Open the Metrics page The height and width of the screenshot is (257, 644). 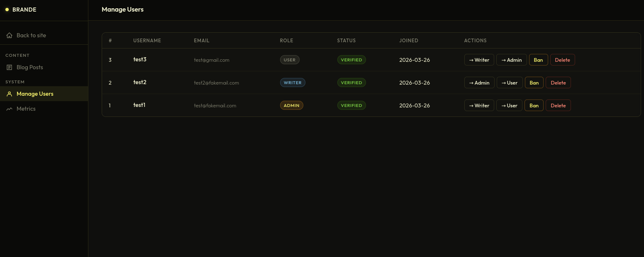pyautogui.click(x=26, y=109)
